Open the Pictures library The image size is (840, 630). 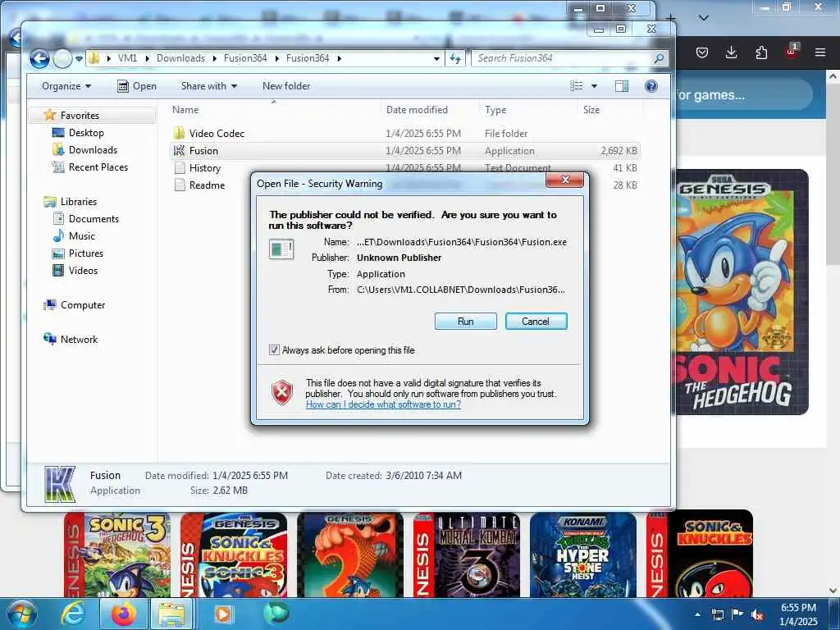pyautogui.click(x=85, y=253)
